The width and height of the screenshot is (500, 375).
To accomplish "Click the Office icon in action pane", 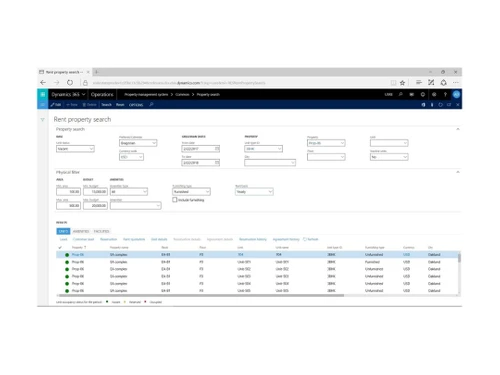I will coord(423,105).
